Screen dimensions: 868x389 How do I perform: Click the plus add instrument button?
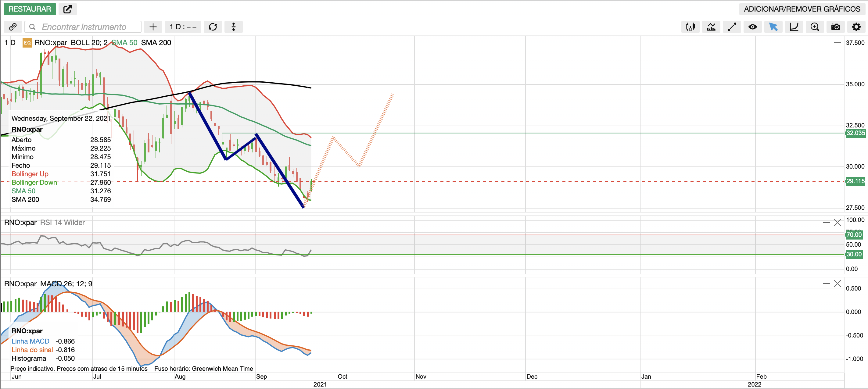click(153, 27)
